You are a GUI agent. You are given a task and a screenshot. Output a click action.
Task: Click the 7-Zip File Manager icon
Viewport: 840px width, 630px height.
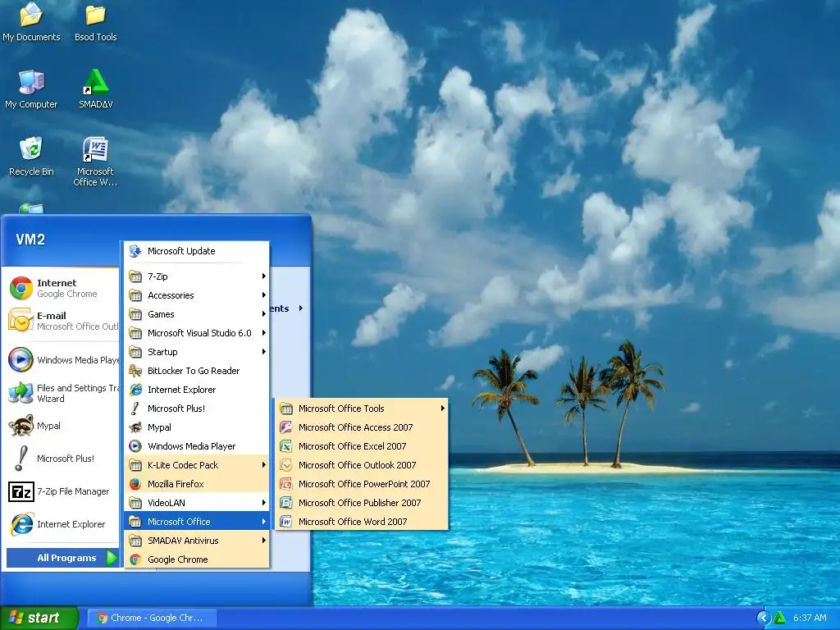tap(21, 492)
